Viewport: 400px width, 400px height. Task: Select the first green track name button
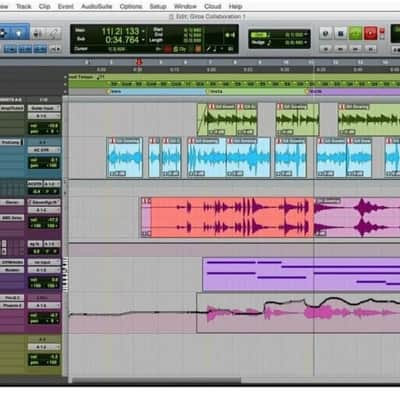12,108
